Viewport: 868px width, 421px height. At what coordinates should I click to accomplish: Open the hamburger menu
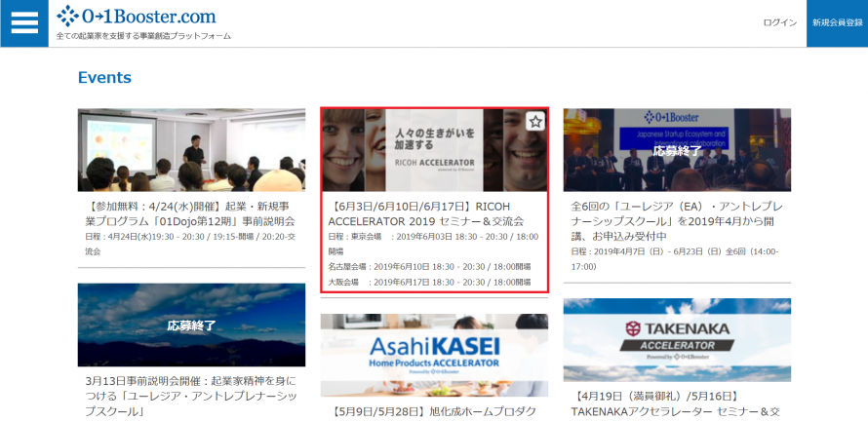[x=24, y=23]
